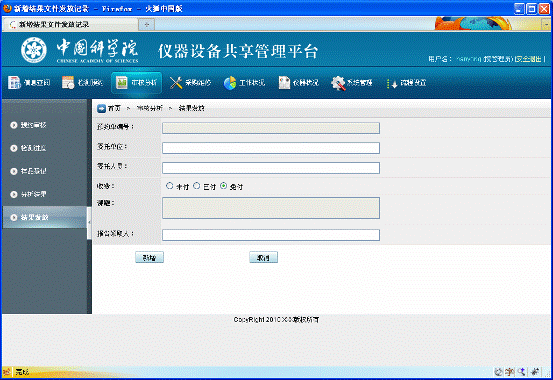Click the calendar icon in the top navigation bar
Screen dimensions: 553x380
pyautogui.click(x=68, y=82)
